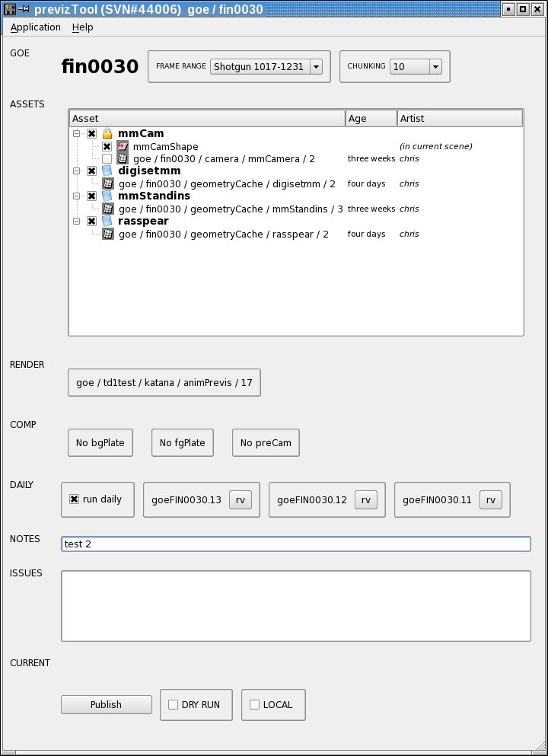This screenshot has height=756, width=548.
Task: Select row geometryCache / digisetmm / 2
Action: click(227, 183)
